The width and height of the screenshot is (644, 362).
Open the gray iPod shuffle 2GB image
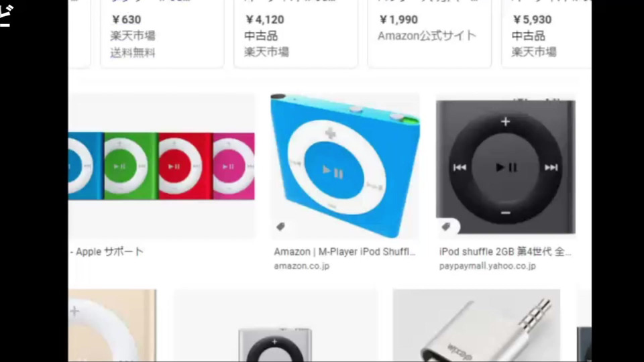[x=506, y=166]
